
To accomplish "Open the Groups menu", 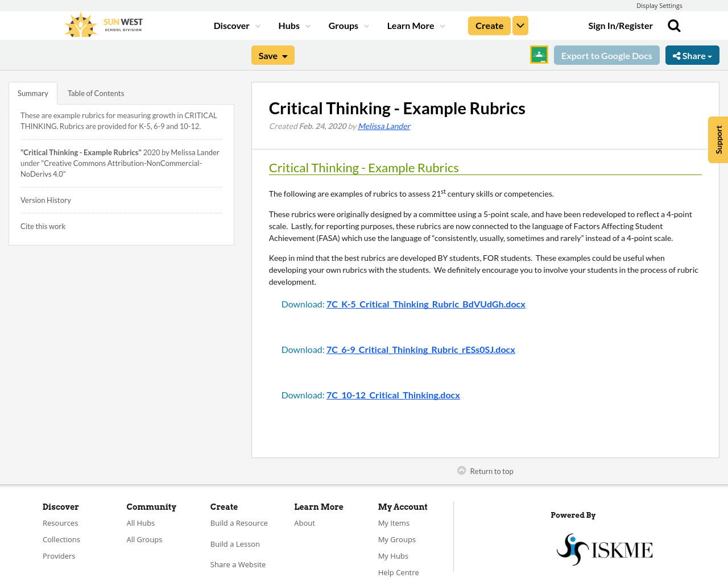I will [348, 24].
